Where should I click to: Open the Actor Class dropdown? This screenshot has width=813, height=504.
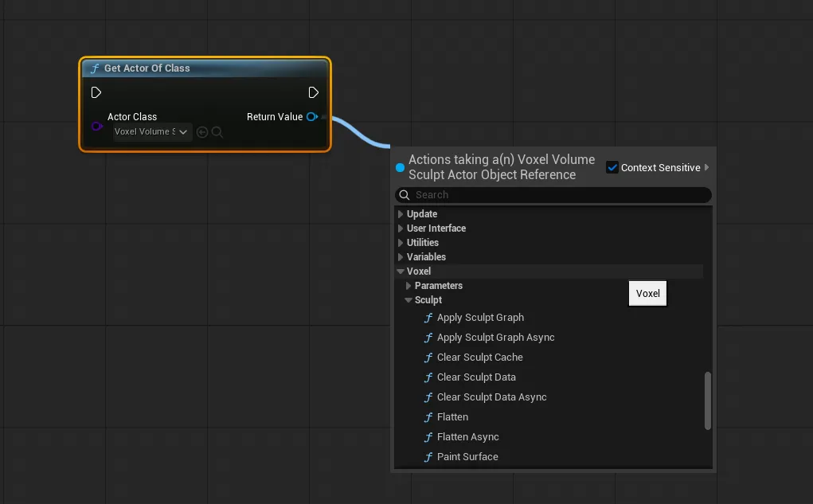[x=152, y=132]
